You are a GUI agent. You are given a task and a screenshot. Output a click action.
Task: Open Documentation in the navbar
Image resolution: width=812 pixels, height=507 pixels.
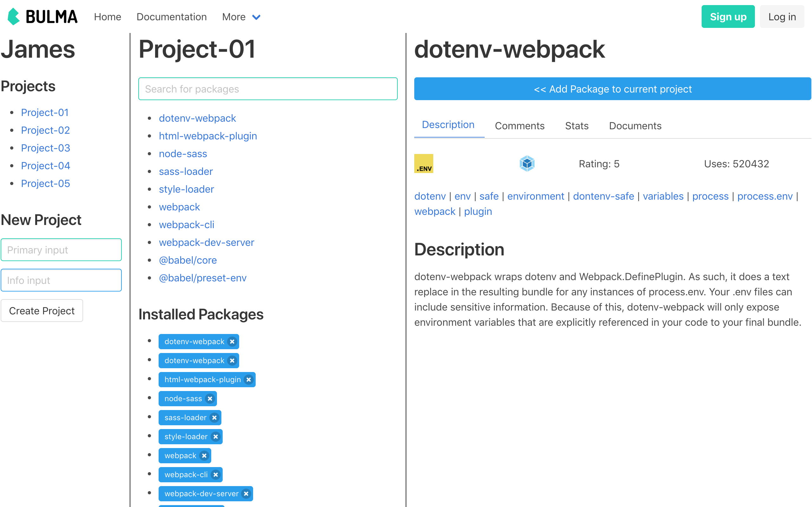pos(172,17)
